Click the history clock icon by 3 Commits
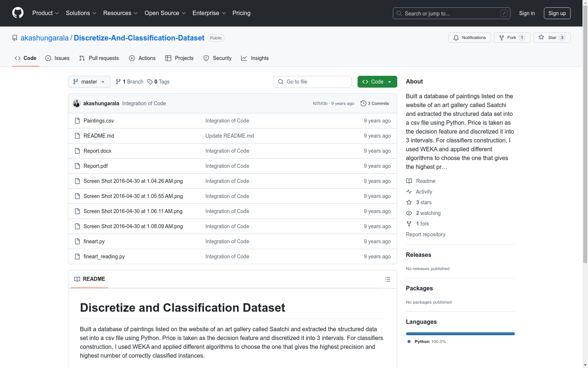The image size is (588, 368). pyautogui.click(x=363, y=103)
